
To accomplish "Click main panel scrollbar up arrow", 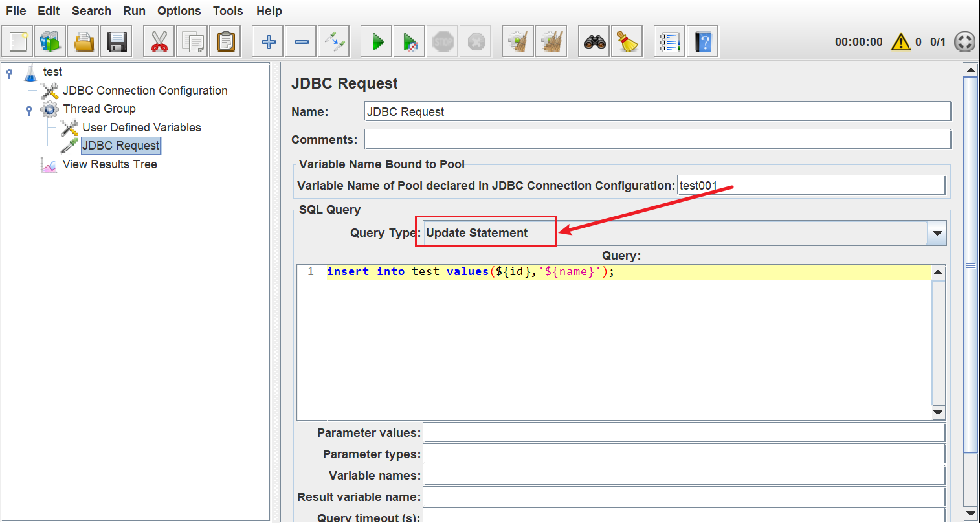I will pyautogui.click(x=970, y=69).
